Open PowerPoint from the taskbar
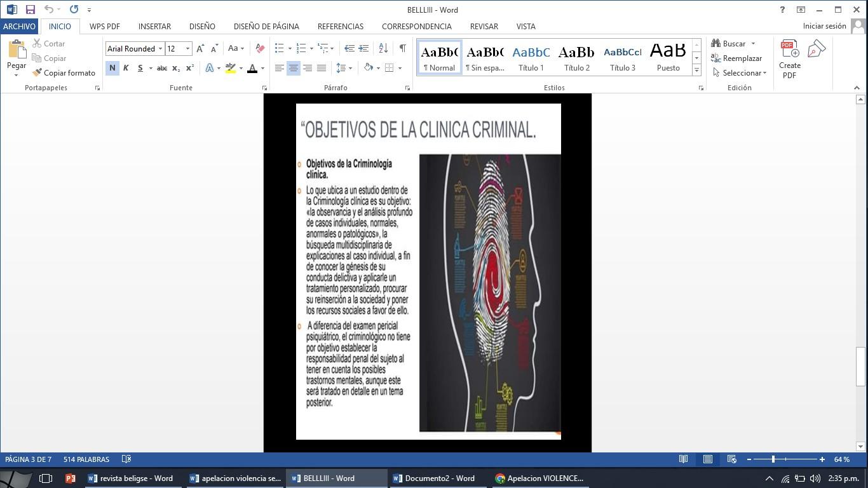This screenshot has width=868, height=488. pyautogui.click(x=71, y=478)
